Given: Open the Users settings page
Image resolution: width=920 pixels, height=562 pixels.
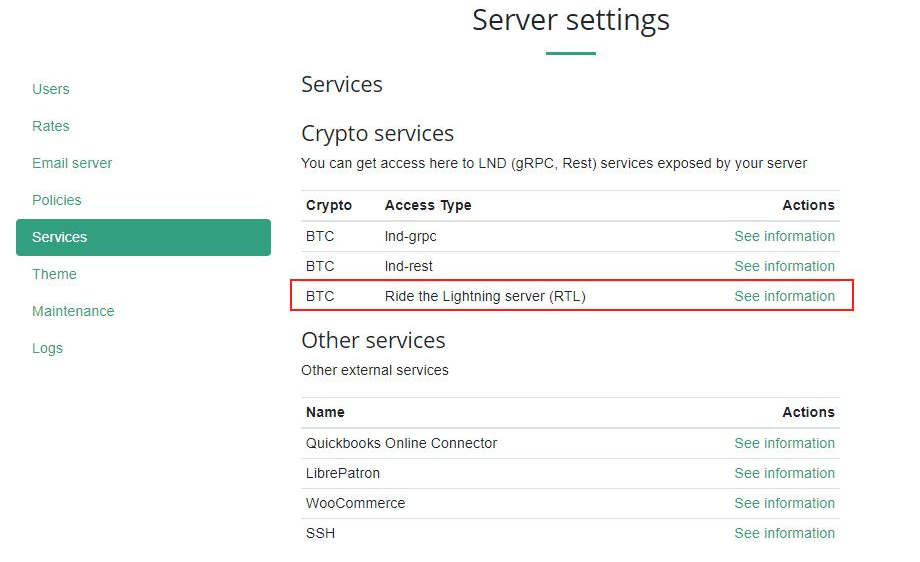Looking at the screenshot, I should (50, 89).
